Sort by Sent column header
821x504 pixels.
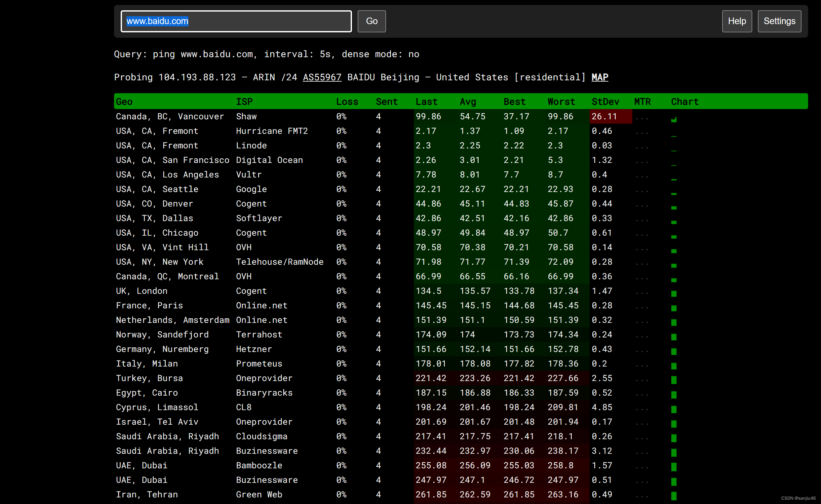387,102
